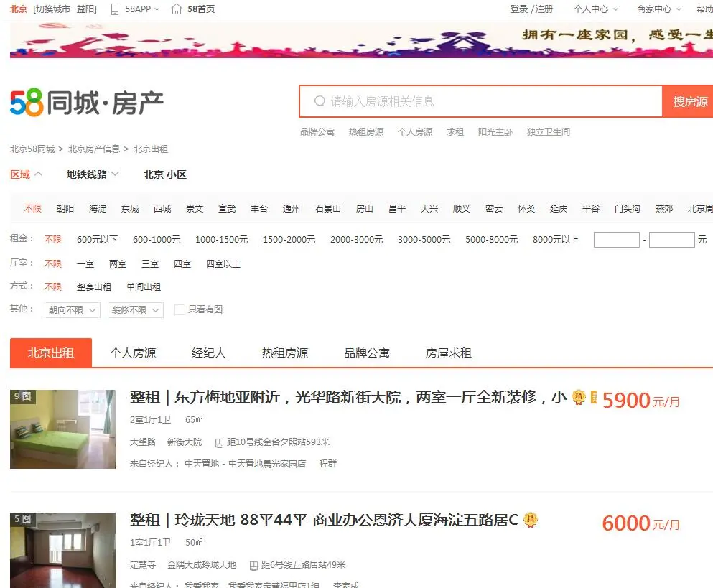
Task: Click the subway icon beside 距6号线五路居站49米
Action: point(253,565)
